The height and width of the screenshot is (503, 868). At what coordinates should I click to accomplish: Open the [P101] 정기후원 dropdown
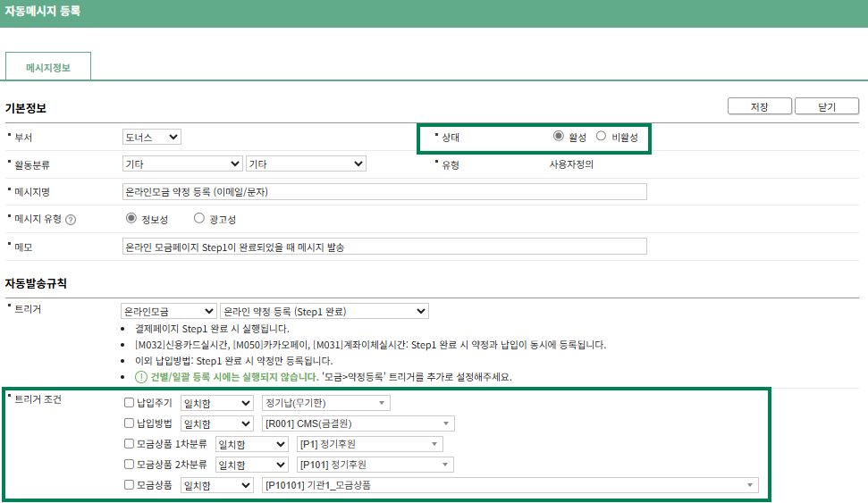[x=375, y=465]
